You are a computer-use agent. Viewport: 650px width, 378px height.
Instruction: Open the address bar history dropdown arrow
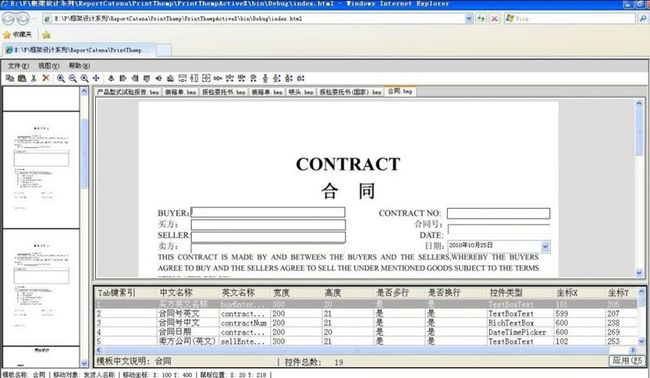[x=468, y=19]
